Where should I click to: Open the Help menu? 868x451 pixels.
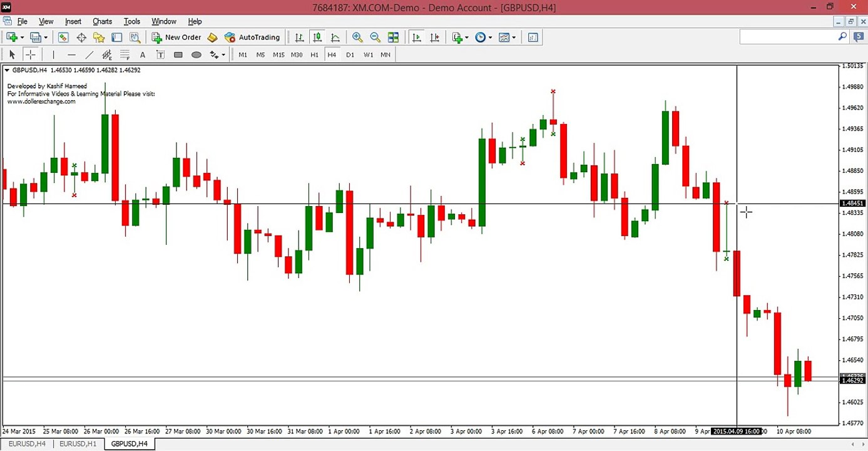click(195, 21)
